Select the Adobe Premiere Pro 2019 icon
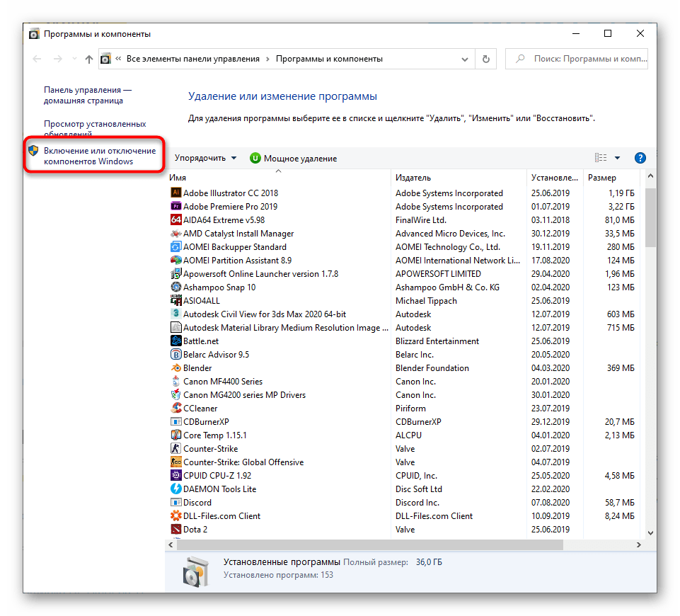 click(x=176, y=206)
